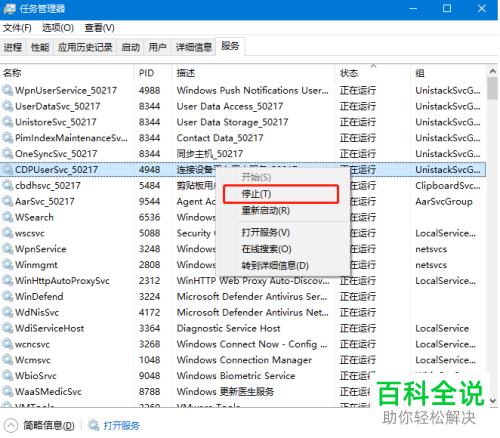Sort services by the 状态 column header
The image size is (500, 438).
372,73
